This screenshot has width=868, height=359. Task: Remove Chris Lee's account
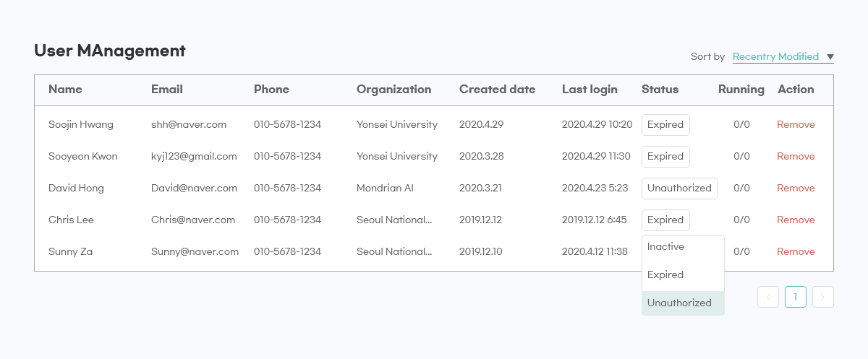click(x=796, y=220)
